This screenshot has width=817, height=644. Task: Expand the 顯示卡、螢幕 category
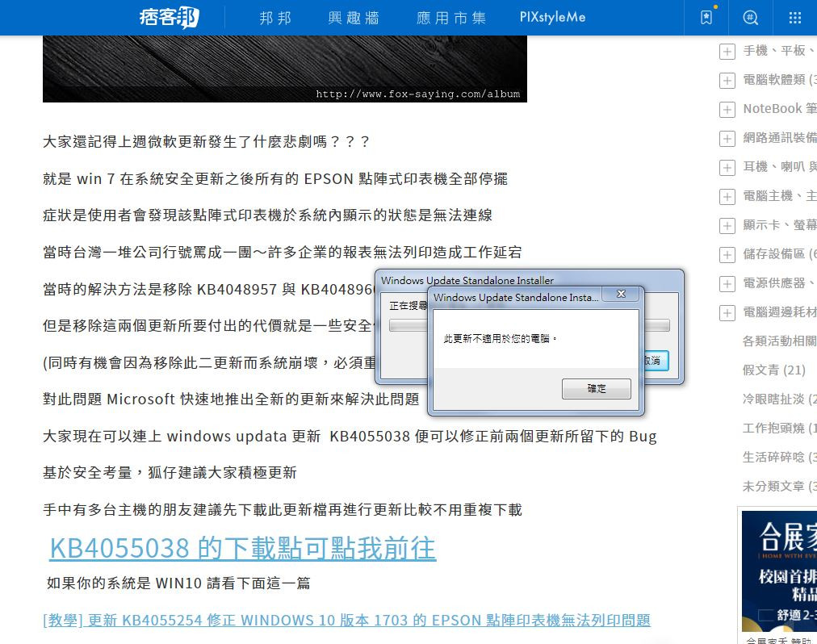pos(727,226)
